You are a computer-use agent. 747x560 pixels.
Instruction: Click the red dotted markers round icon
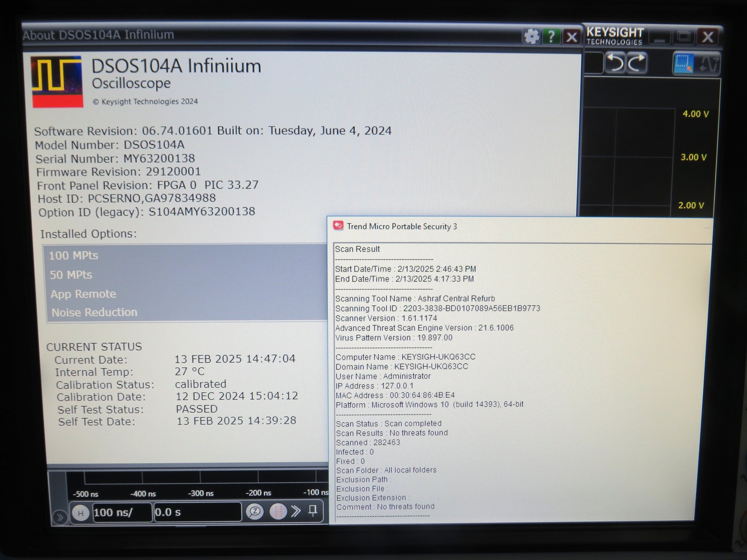(278, 511)
